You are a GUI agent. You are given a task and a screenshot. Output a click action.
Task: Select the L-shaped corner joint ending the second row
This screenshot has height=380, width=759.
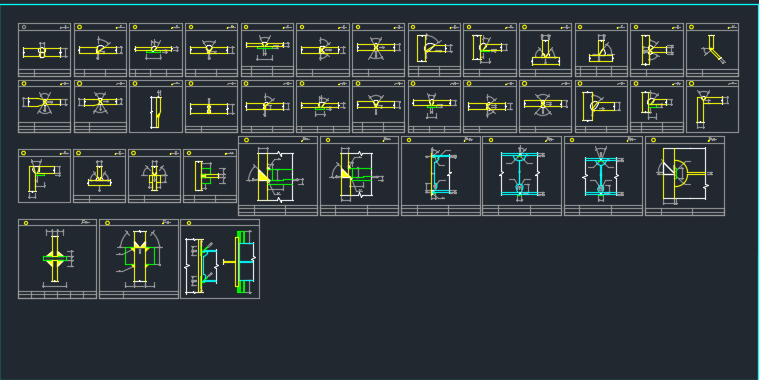(713, 106)
